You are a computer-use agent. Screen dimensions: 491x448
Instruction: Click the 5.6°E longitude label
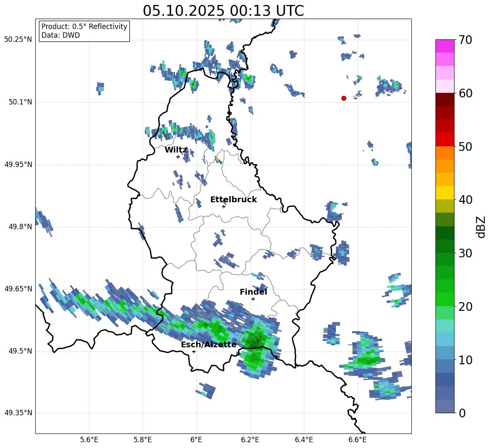pos(89,440)
